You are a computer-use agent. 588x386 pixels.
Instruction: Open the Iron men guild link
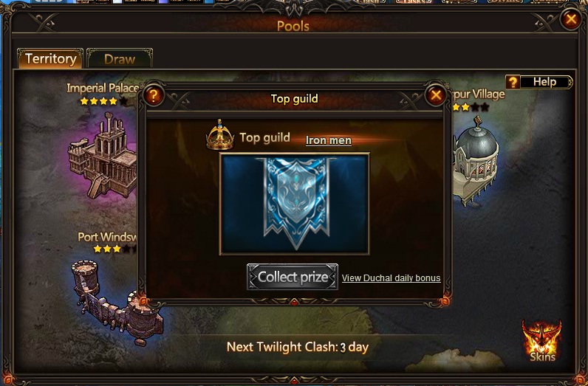coord(329,140)
